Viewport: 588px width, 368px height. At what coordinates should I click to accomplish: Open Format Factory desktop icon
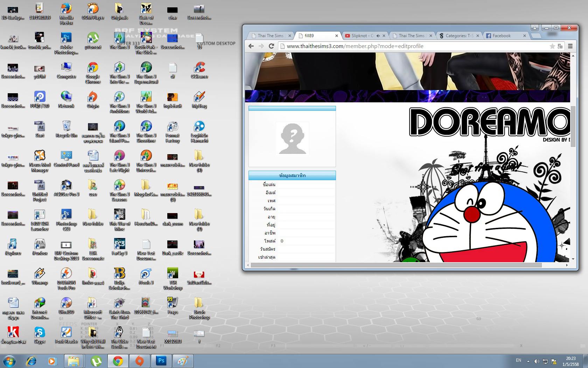pos(173,132)
